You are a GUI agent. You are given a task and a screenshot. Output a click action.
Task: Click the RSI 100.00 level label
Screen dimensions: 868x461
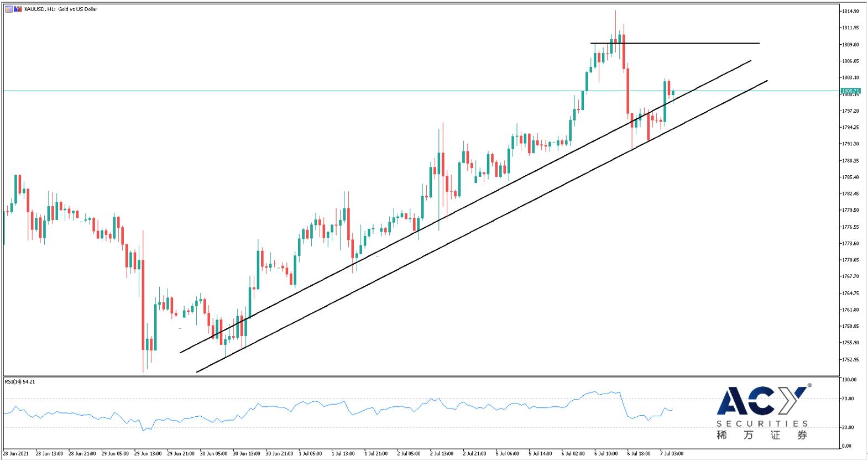849,380
